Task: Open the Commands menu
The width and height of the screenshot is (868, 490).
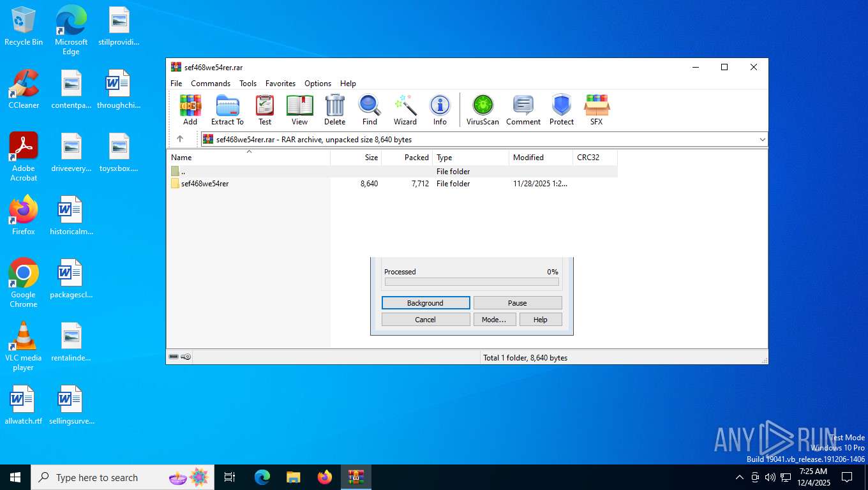Action: coord(211,84)
